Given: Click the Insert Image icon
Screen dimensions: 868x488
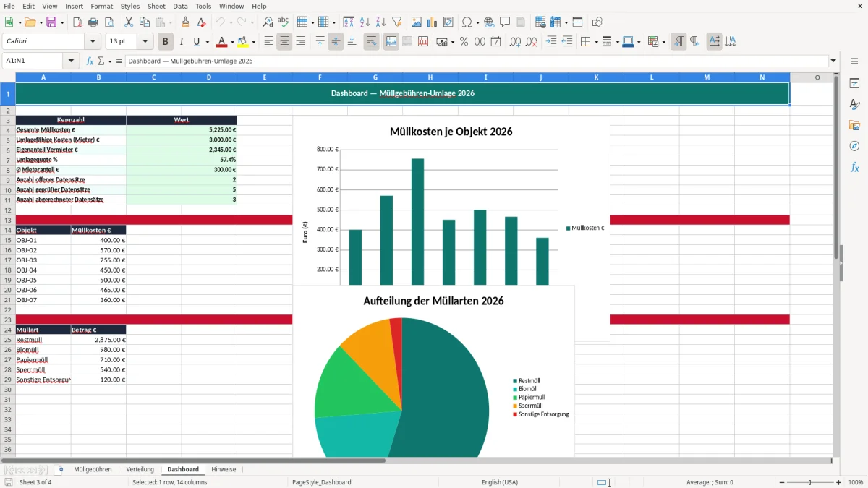Looking at the screenshot, I should pos(417,22).
